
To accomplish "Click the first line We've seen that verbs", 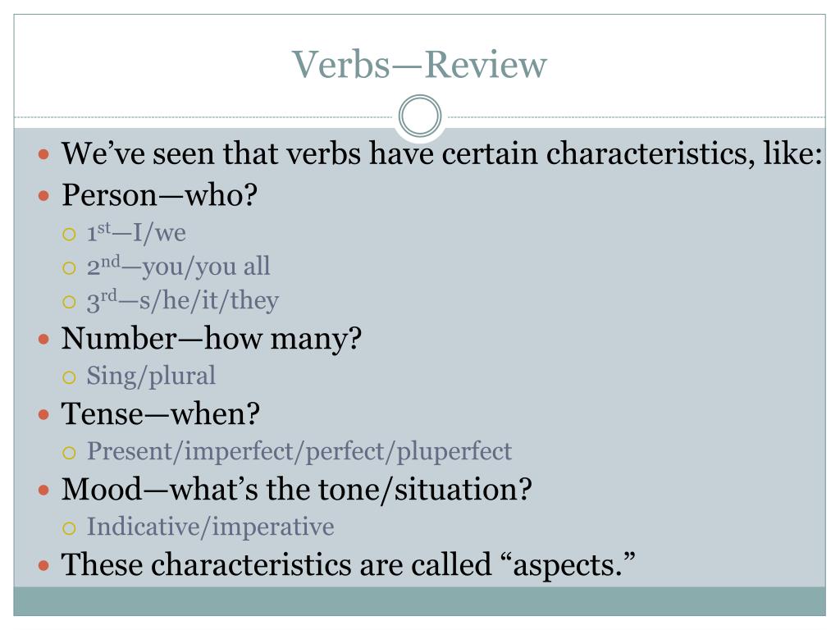I will pos(442,153).
